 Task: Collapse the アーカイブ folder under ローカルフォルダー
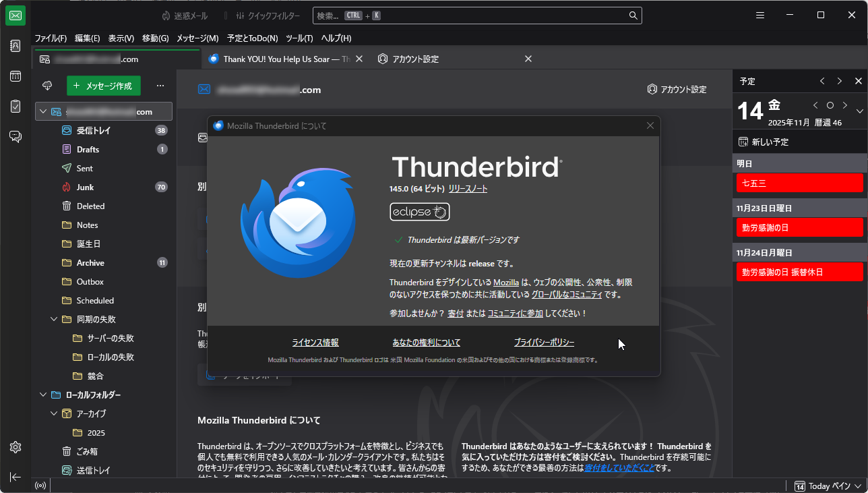pyautogui.click(x=54, y=413)
